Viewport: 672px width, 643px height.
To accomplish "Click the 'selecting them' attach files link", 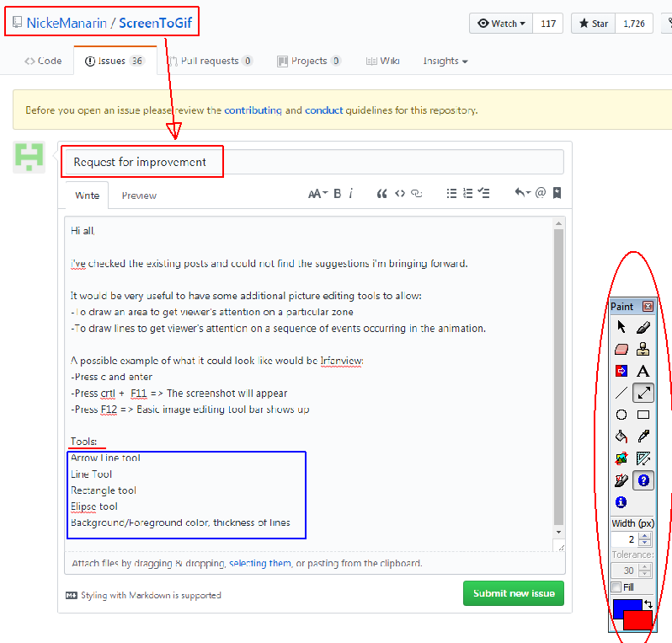I will (x=259, y=563).
